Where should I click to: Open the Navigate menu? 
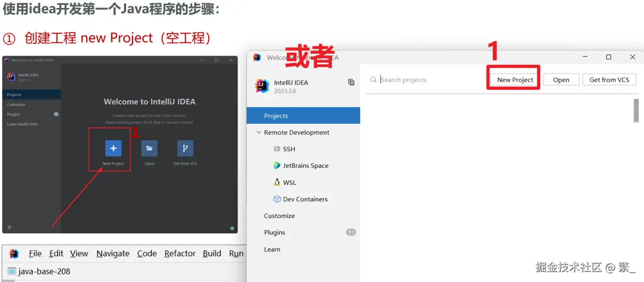coord(113,254)
